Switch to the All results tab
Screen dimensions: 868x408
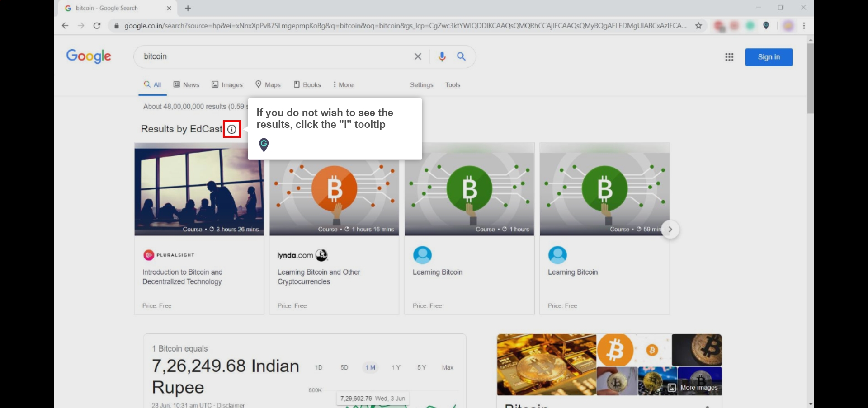pos(152,84)
